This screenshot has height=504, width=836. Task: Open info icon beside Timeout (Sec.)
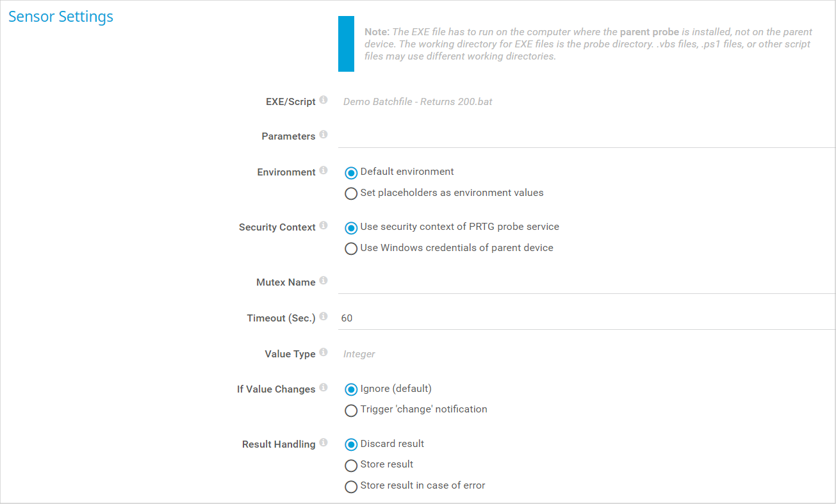[x=324, y=316]
